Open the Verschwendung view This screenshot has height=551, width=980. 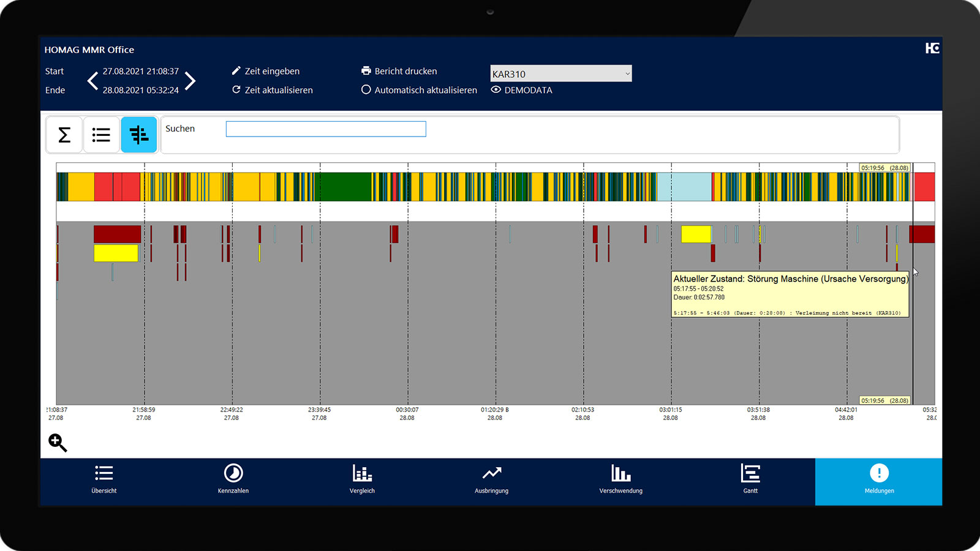pyautogui.click(x=620, y=479)
